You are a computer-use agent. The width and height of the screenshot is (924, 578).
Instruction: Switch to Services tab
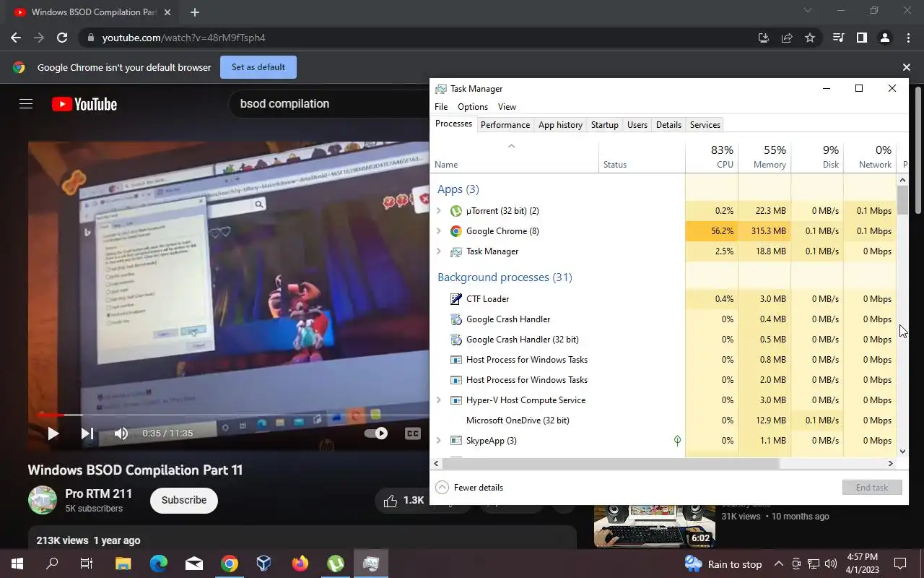705,125
